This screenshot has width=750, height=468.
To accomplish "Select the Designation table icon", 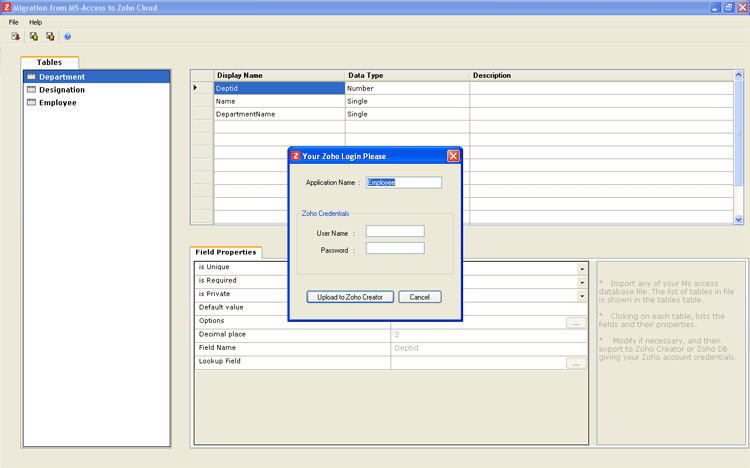I will (31, 90).
